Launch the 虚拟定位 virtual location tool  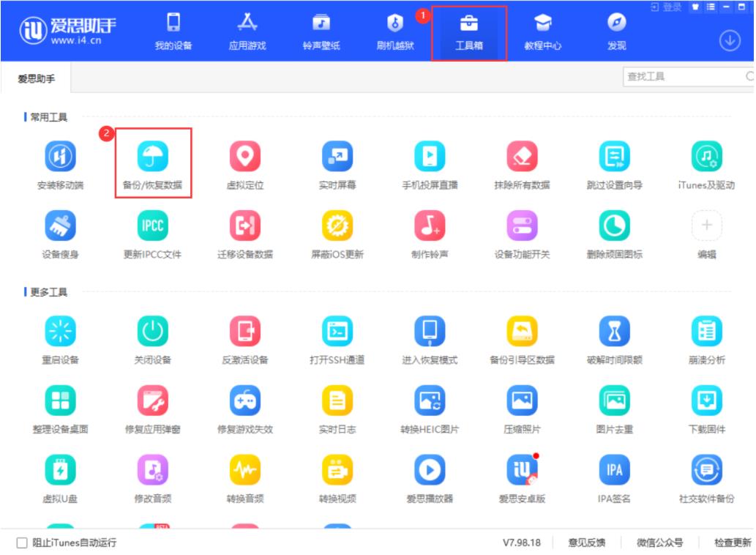click(245, 157)
